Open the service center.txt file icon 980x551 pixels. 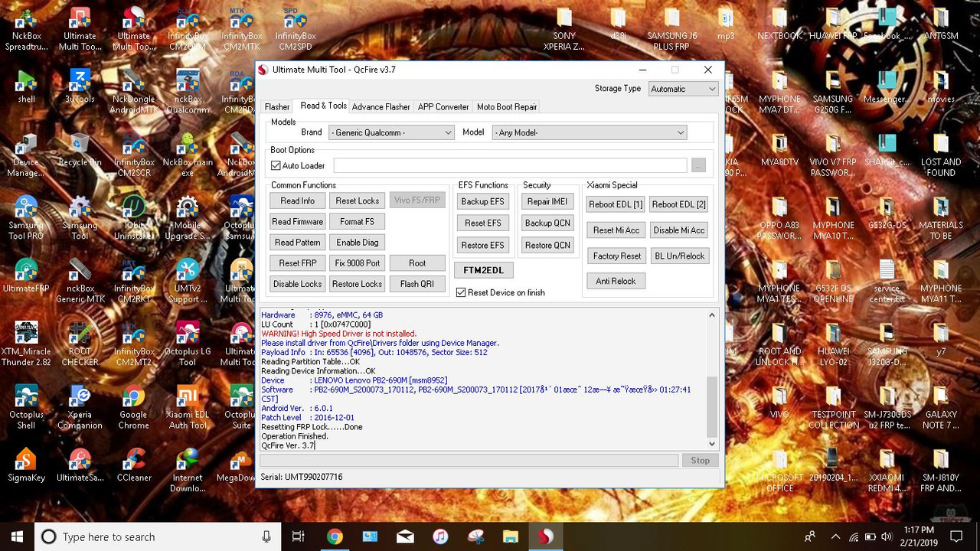click(887, 281)
